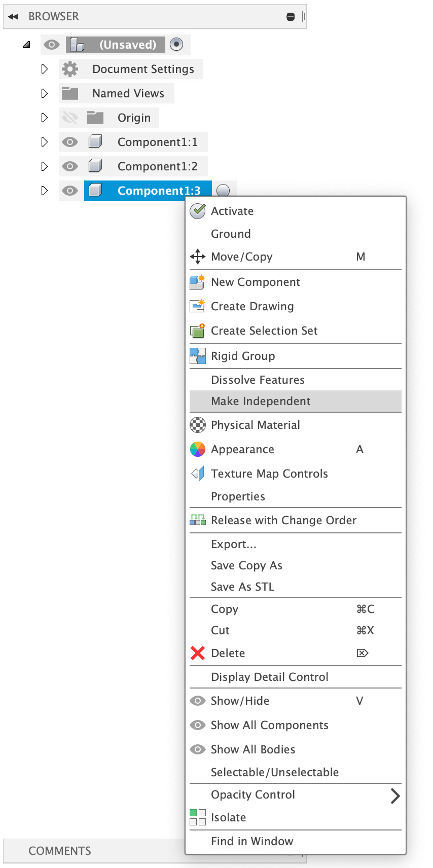Click the Move/Copy icon in context menu

(x=198, y=257)
